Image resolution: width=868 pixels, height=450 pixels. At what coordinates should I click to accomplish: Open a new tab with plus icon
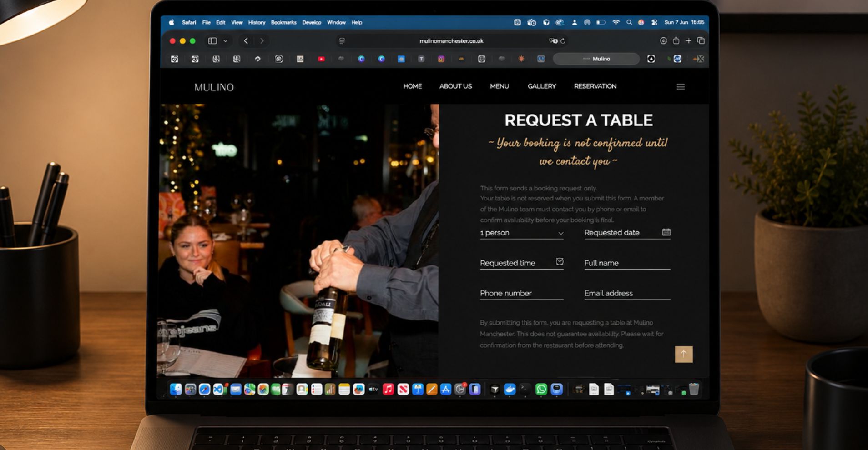[688, 41]
